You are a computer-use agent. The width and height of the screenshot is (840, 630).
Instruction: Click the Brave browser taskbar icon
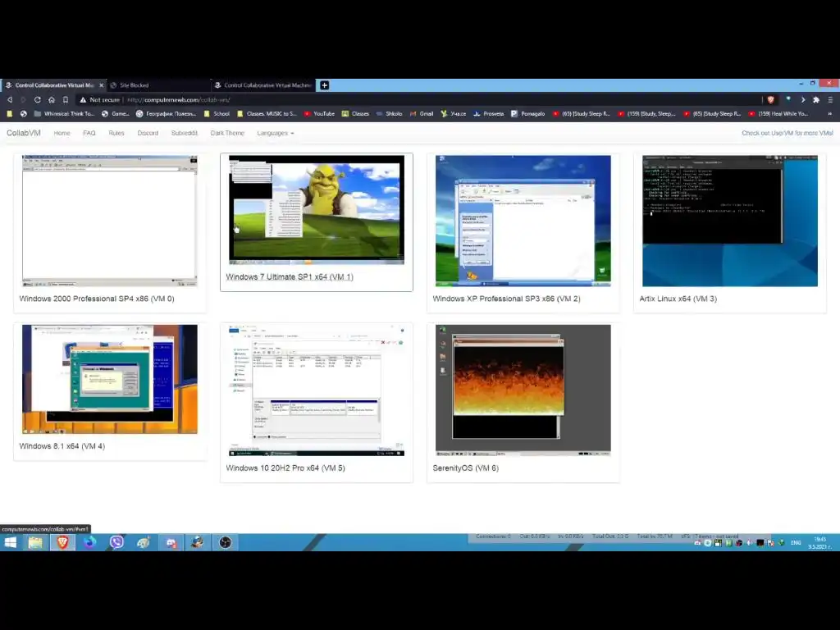[62, 543]
